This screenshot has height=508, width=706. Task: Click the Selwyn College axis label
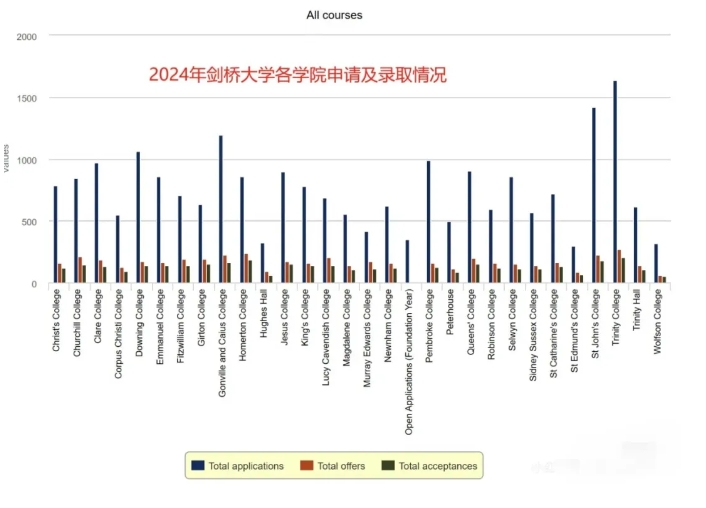512,320
